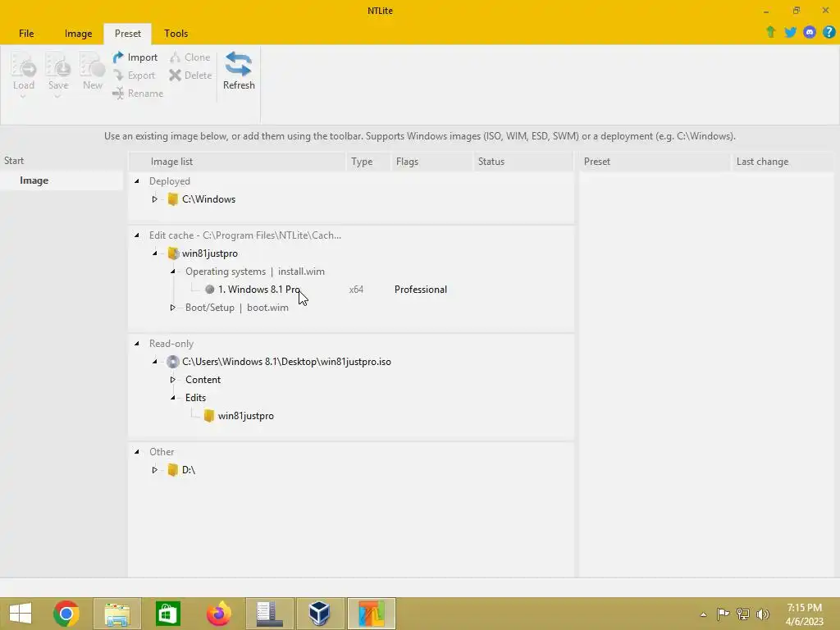This screenshot has width=840, height=630.
Task: Click the ISO disc icon
Action: [172, 362]
